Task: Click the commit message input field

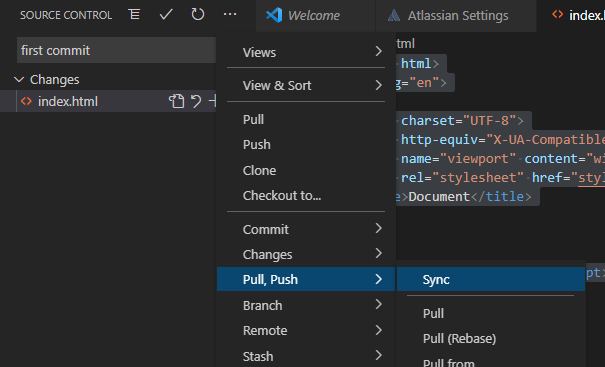Action: tap(116, 50)
